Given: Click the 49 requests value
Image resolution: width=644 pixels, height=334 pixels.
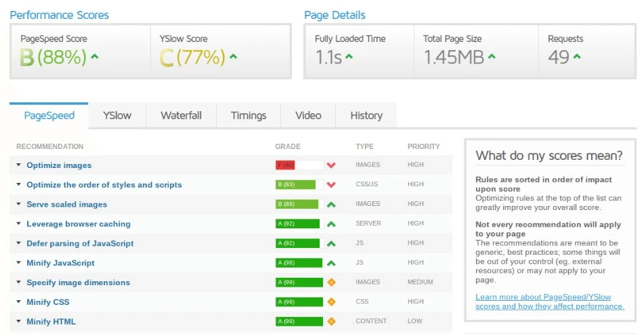Looking at the screenshot, I should tap(559, 57).
